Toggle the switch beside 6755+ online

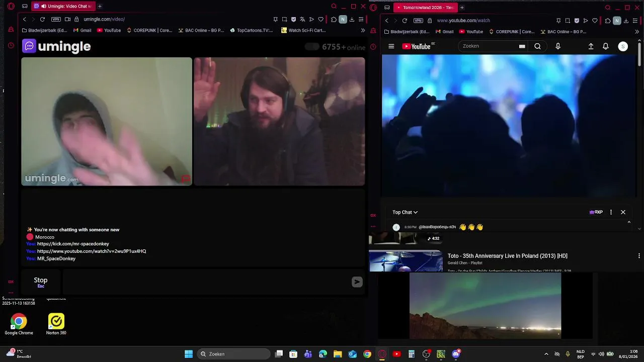(x=312, y=47)
